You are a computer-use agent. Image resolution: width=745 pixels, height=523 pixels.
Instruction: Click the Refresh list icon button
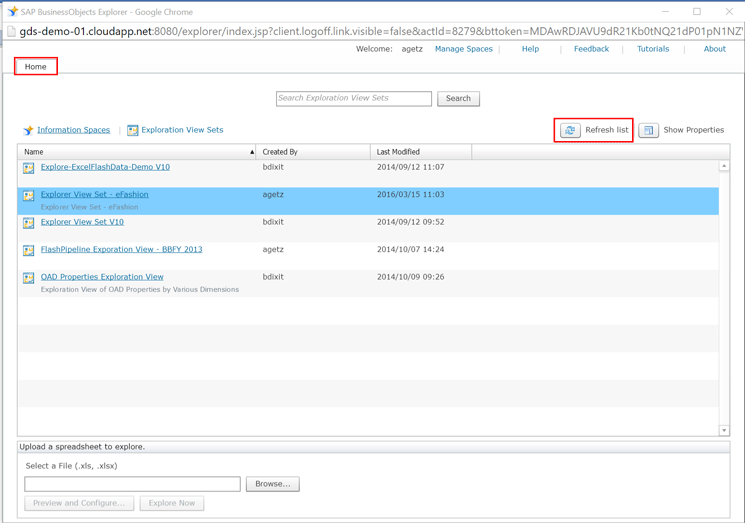pyautogui.click(x=570, y=130)
